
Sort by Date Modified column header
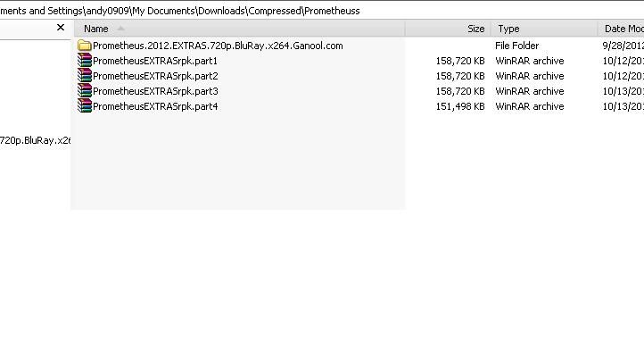point(621,29)
